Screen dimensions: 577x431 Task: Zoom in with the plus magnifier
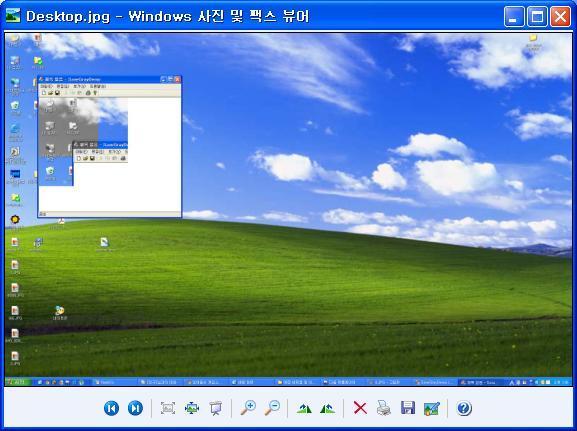[248, 408]
